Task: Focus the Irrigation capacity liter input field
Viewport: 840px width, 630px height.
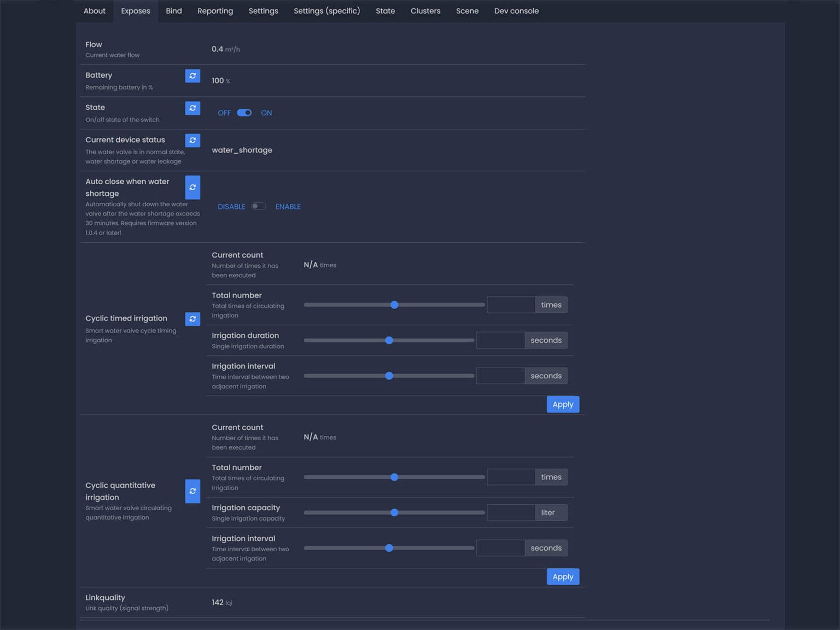Action: 511,512
